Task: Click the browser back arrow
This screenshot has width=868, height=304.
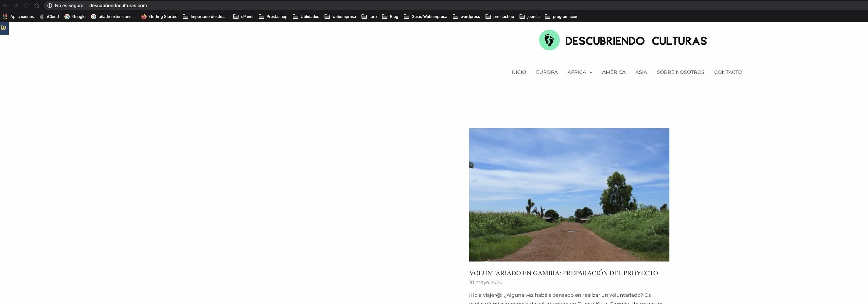Action: pyautogui.click(x=5, y=5)
